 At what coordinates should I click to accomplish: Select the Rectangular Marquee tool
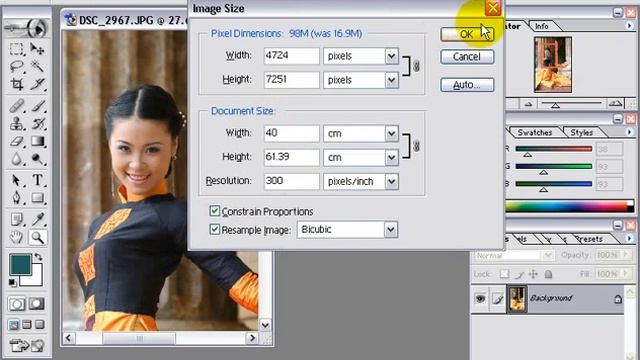coord(16,49)
